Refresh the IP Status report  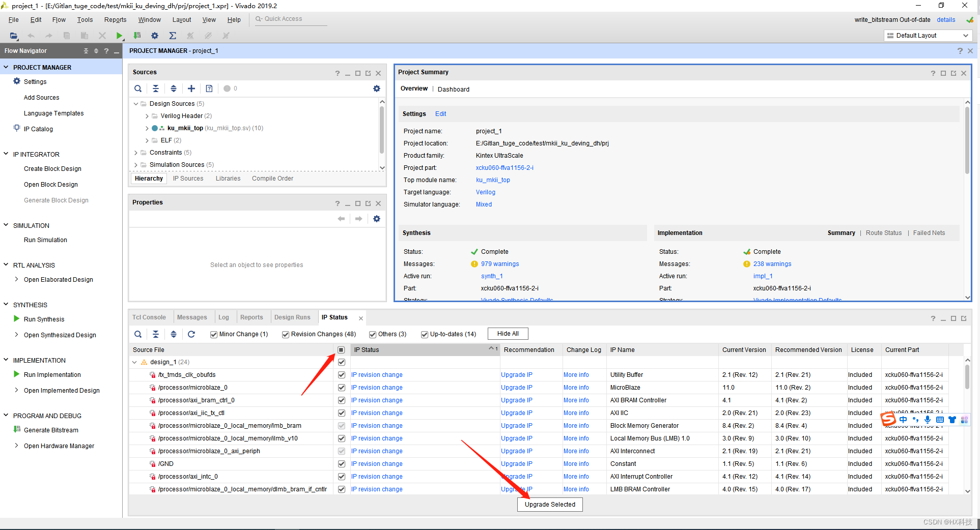[191, 334]
